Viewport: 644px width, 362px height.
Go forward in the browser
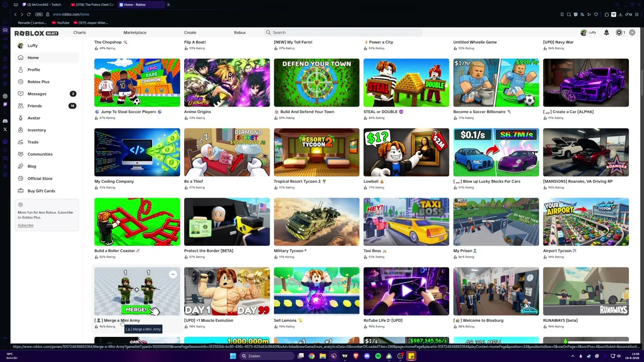[x=22, y=14]
